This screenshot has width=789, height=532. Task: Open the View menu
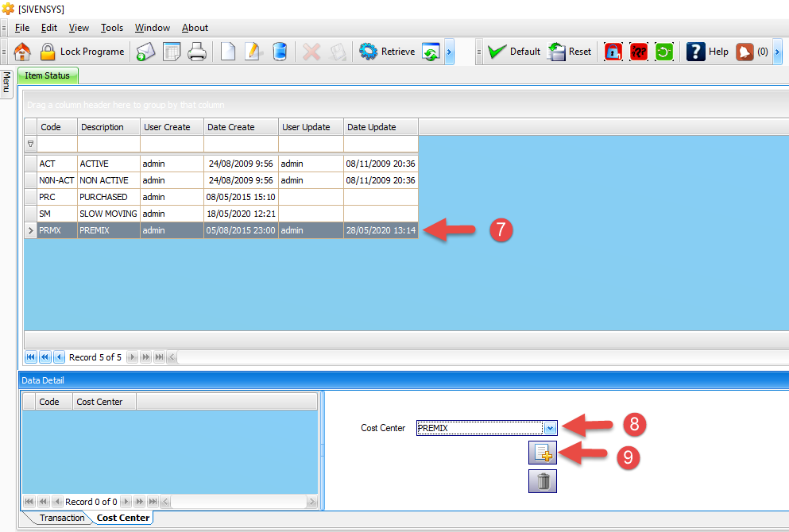point(79,28)
